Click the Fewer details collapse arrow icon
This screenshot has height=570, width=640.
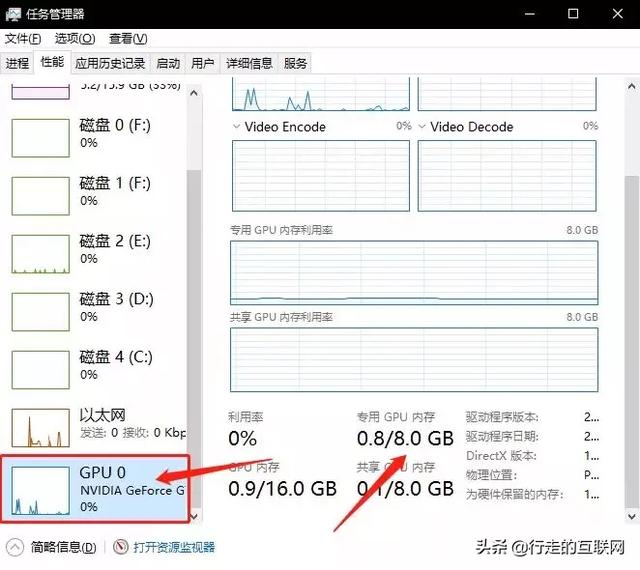pyautogui.click(x=15, y=547)
